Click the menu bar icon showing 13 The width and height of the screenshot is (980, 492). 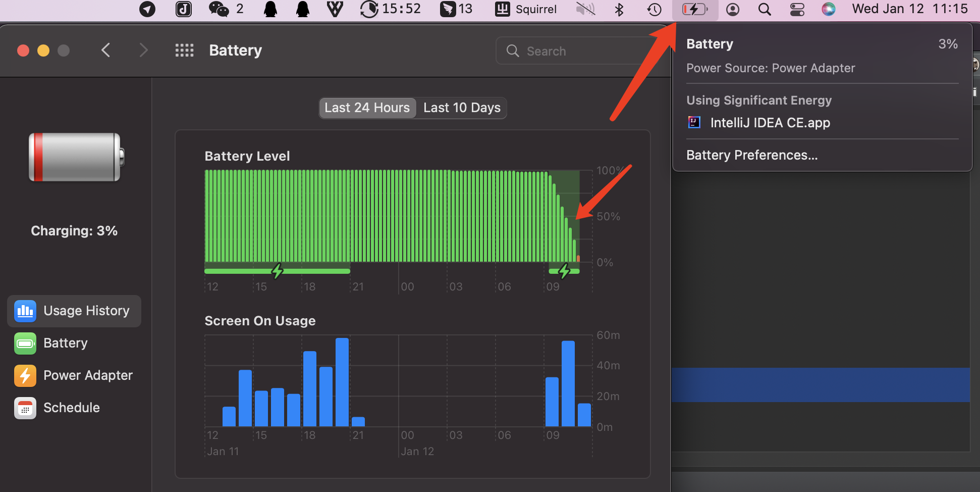tap(456, 9)
